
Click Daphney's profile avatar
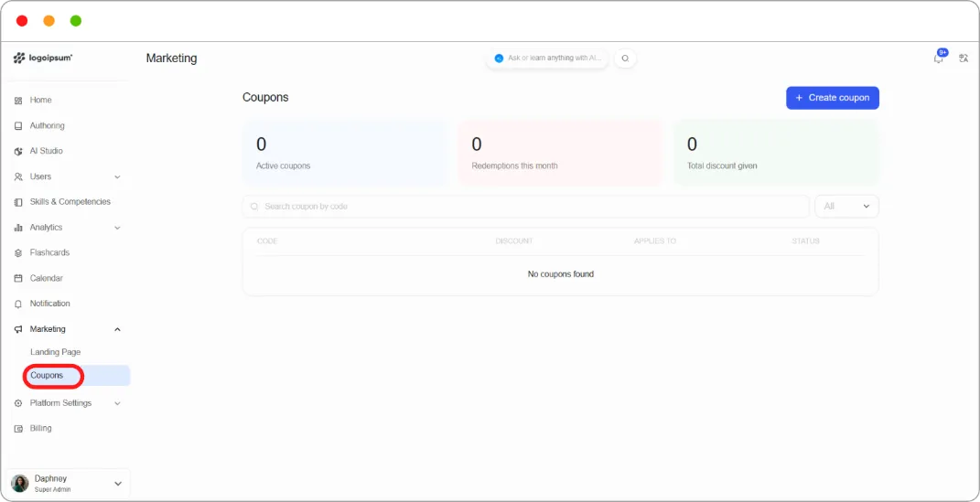click(20, 484)
